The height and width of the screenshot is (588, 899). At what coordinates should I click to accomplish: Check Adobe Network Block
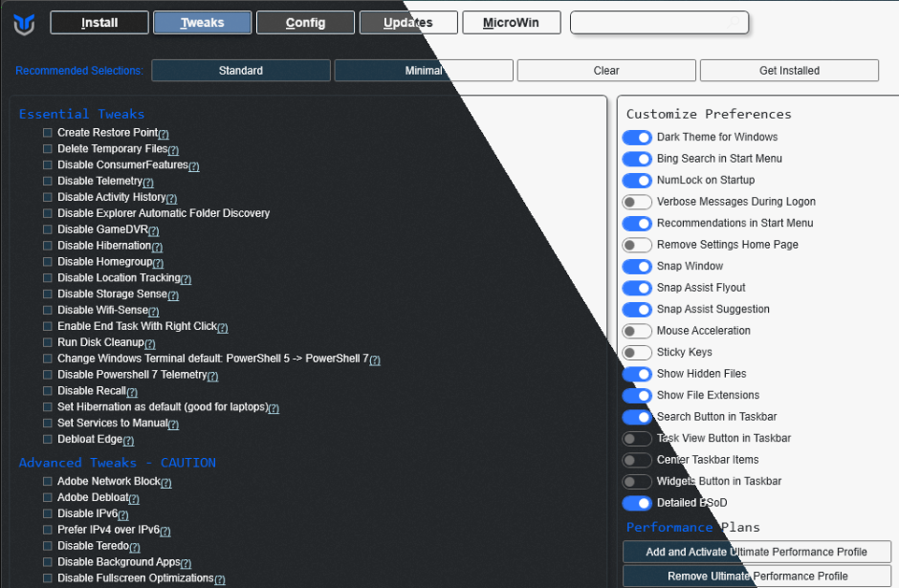click(x=48, y=482)
